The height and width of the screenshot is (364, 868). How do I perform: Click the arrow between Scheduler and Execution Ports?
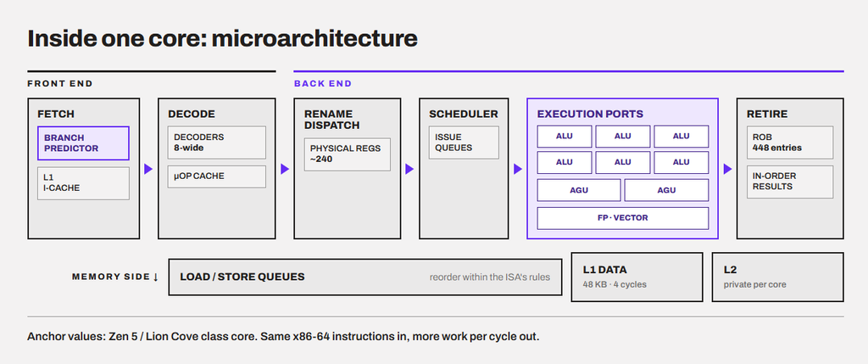pyautogui.click(x=518, y=169)
